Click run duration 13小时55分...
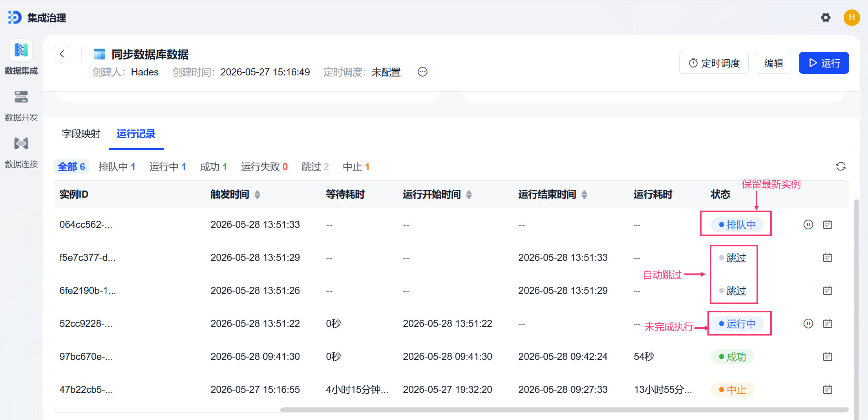 pos(663,390)
